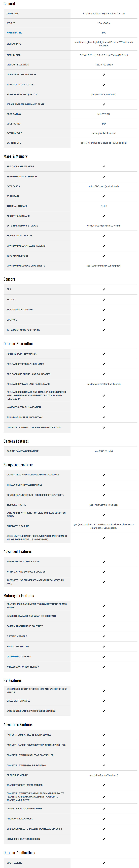Open the Custom Map link
Viewport: 139px width, 868px height.
[x=14, y=656]
